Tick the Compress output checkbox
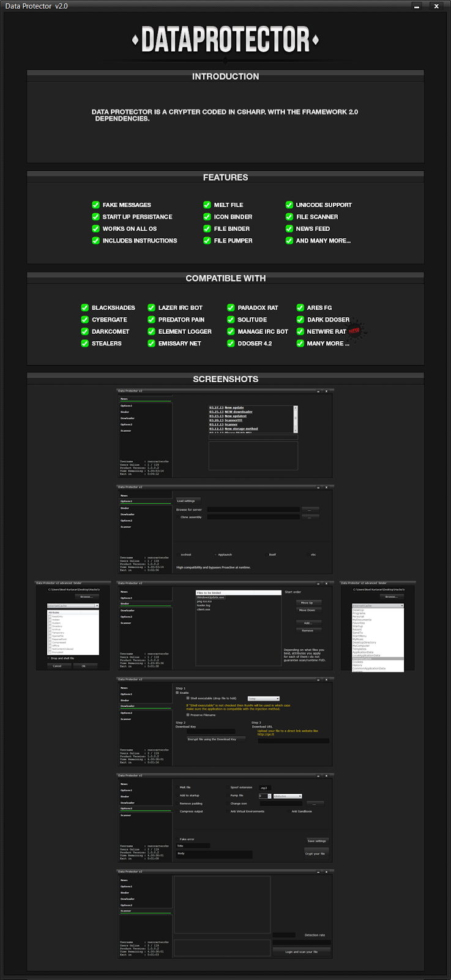This screenshot has width=451, height=980. click(177, 812)
